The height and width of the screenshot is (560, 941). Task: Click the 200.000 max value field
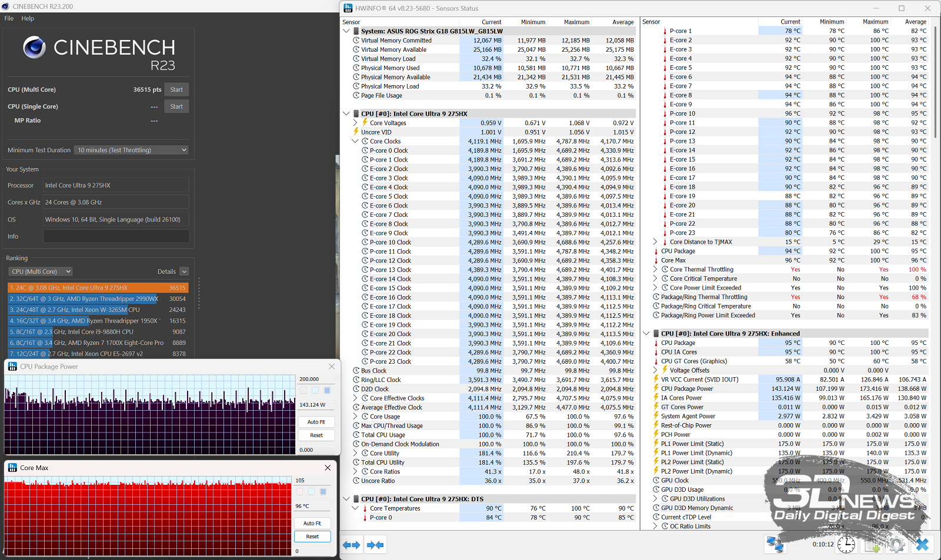(x=316, y=379)
